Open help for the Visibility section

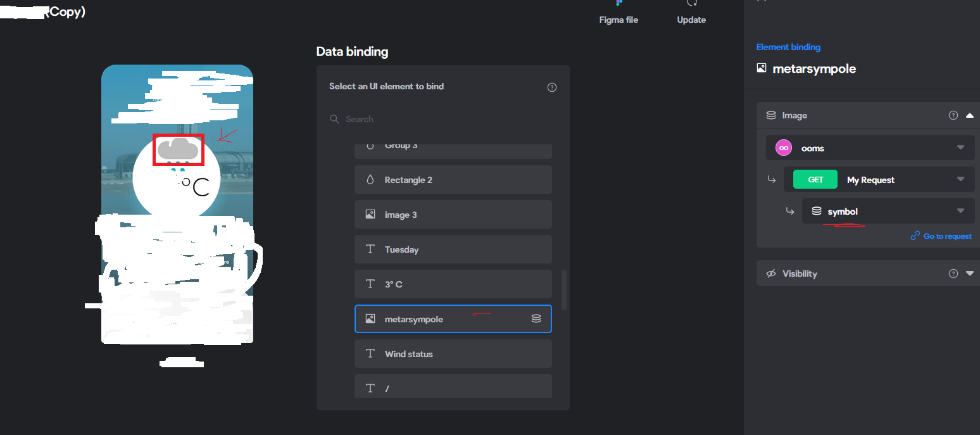pos(953,274)
